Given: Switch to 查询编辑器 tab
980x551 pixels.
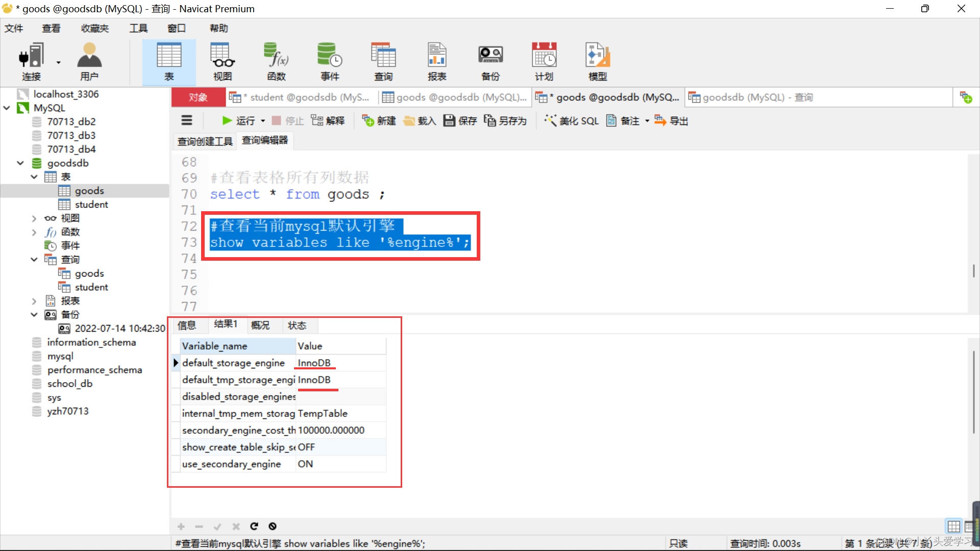Looking at the screenshot, I should tap(265, 140).
